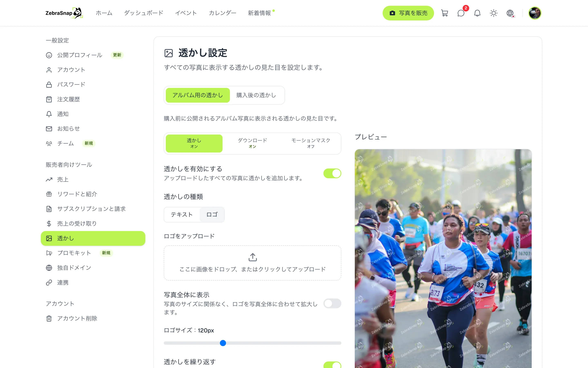Toggle 写真全体に表示 switch
Viewport: 588px width, 368px height.
click(x=332, y=303)
